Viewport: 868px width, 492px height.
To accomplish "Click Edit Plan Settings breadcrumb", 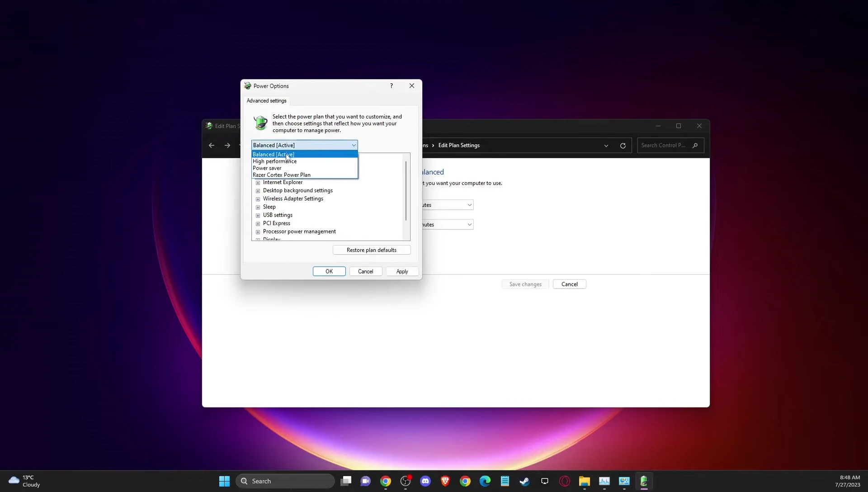I will (x=459, y=146).
